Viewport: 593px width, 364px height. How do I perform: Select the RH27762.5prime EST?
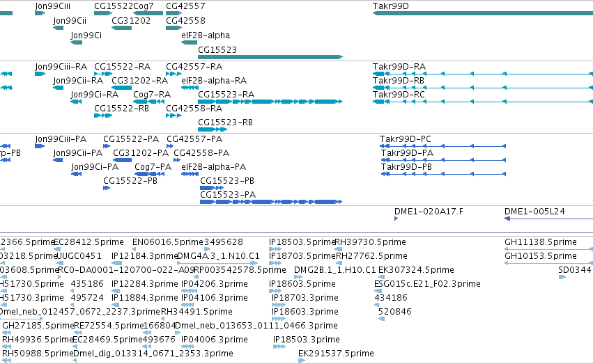pyautogui.click(x=339, y=263)
